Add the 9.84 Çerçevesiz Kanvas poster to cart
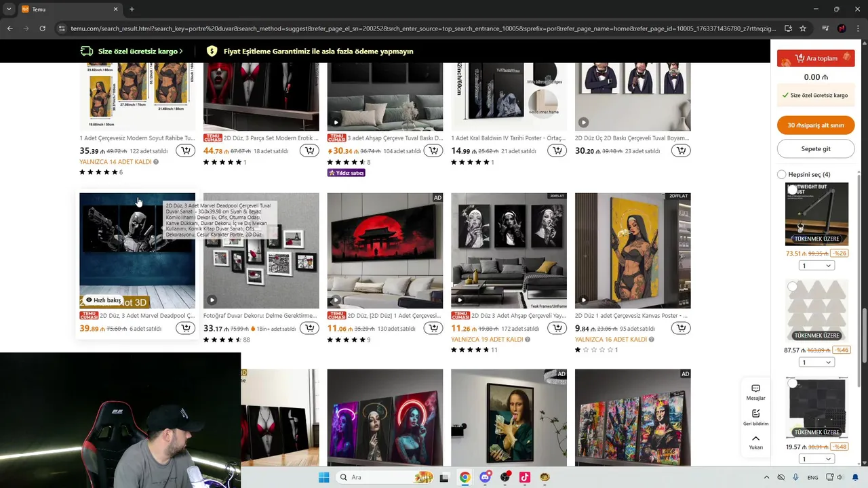 [x=681, y=328]
